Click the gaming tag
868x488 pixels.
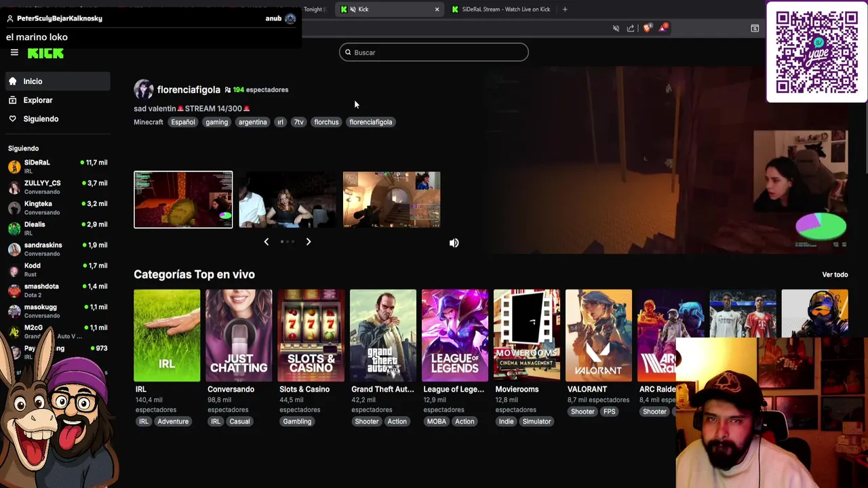pos(217,122)
